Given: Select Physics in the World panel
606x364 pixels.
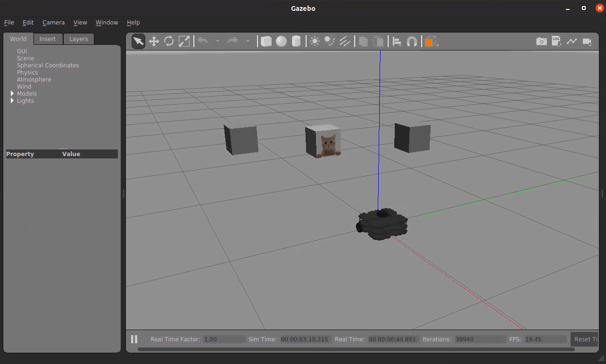Looking at the screenshot, I should tap(27, 72).
